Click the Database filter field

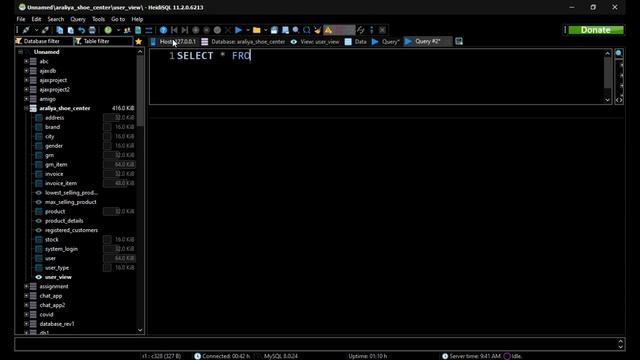[44, 41]
